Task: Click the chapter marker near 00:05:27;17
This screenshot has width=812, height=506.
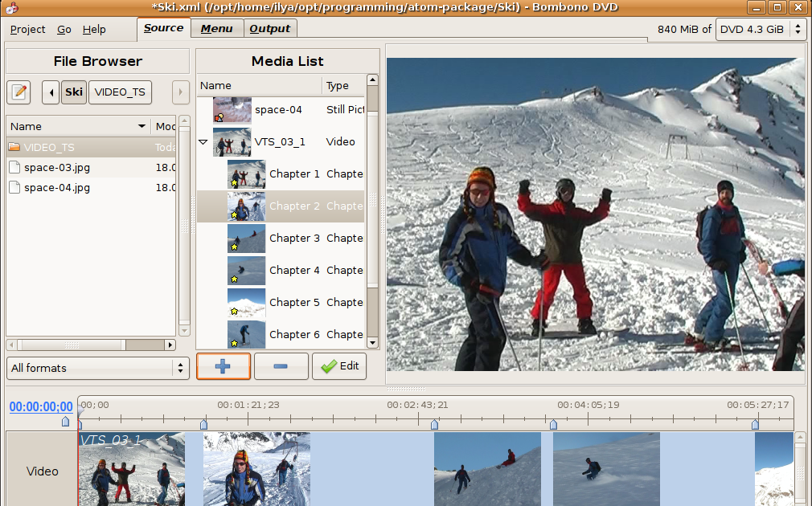Action: (x=756, y=425)
